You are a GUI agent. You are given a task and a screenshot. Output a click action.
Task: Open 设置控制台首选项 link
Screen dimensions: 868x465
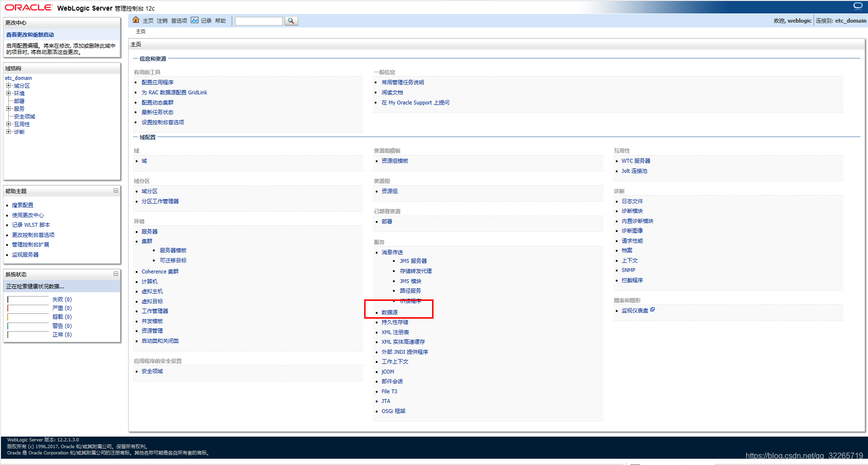[x=162, y=122]
